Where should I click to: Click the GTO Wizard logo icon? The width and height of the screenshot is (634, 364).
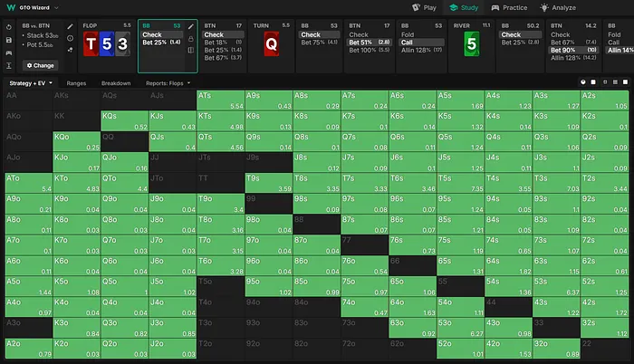point(9,7)
